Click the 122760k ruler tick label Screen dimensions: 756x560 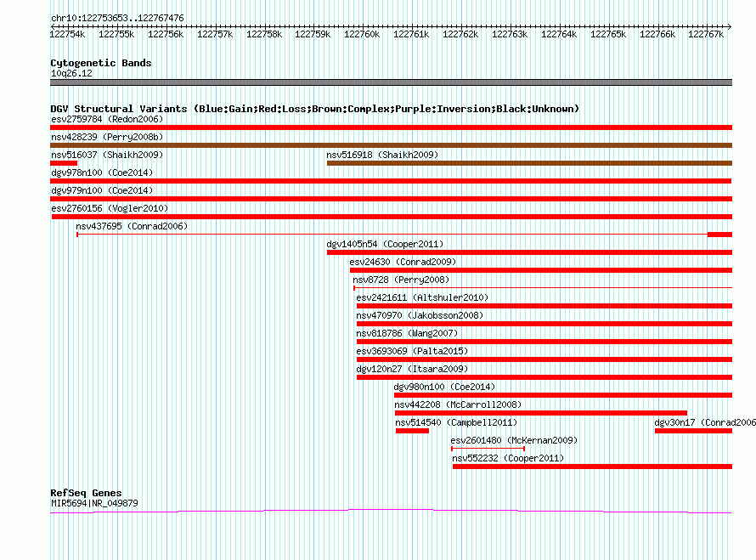[362, 34]
